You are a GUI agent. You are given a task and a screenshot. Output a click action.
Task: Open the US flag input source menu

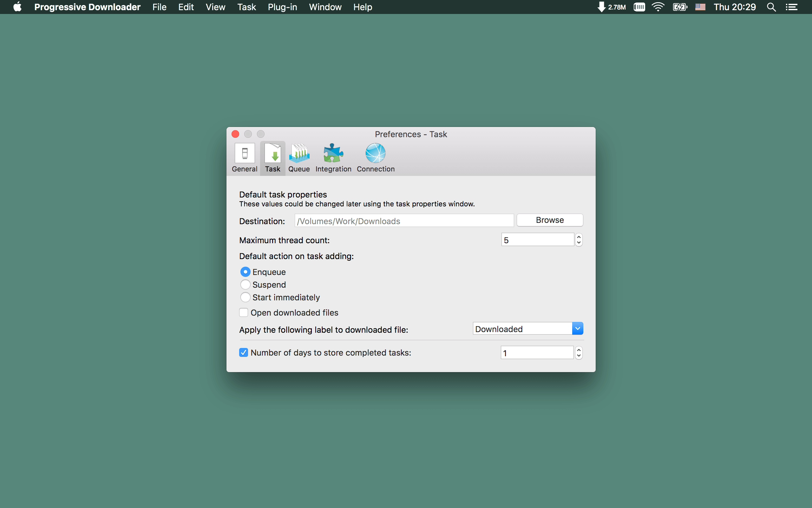[x=700, y=7]
